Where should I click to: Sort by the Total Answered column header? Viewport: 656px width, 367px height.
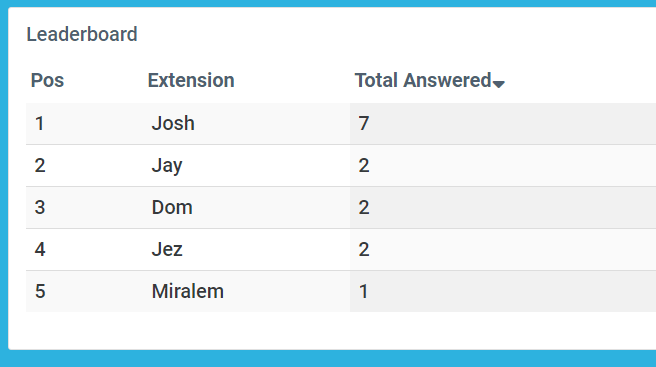tap(423, 80)
